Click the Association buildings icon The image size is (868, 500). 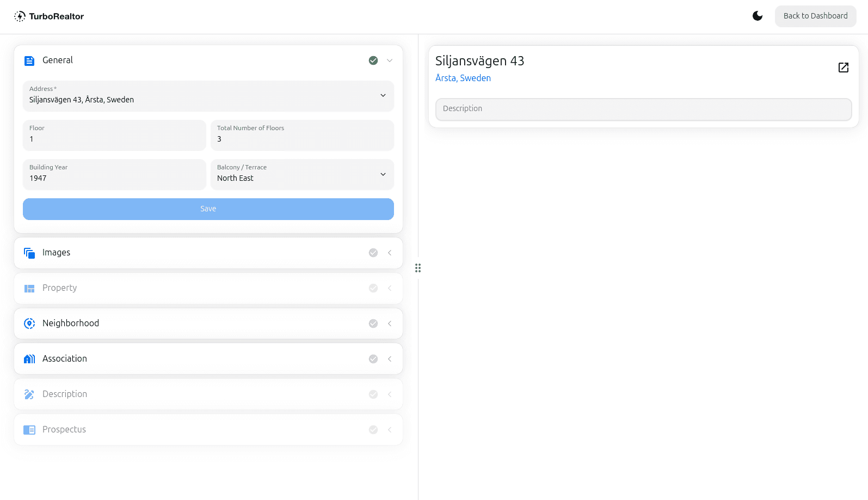coord(29,359)
